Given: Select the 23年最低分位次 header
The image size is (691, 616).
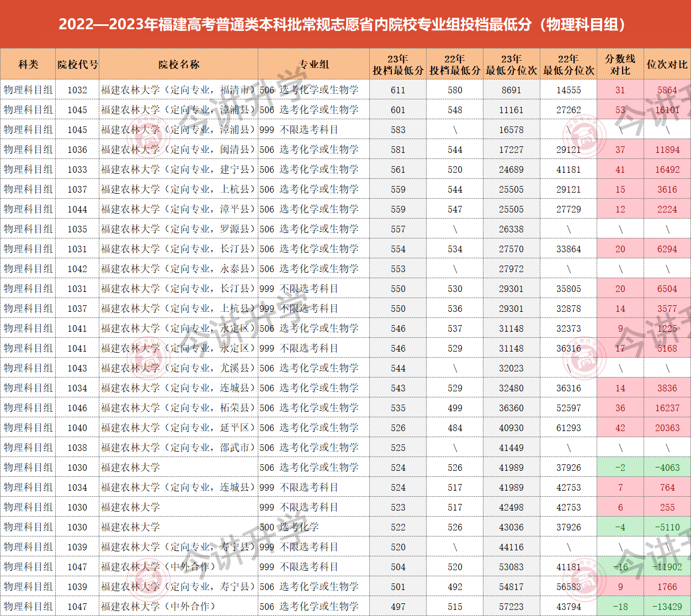Looking at the screenshot, I should 512,65.
